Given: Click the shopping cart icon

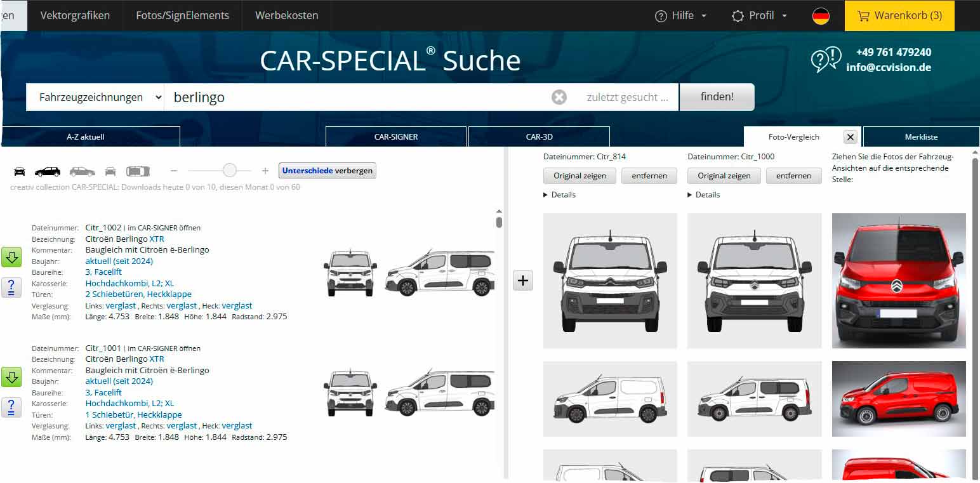Looking at the screenshot, I should point(863,16).
